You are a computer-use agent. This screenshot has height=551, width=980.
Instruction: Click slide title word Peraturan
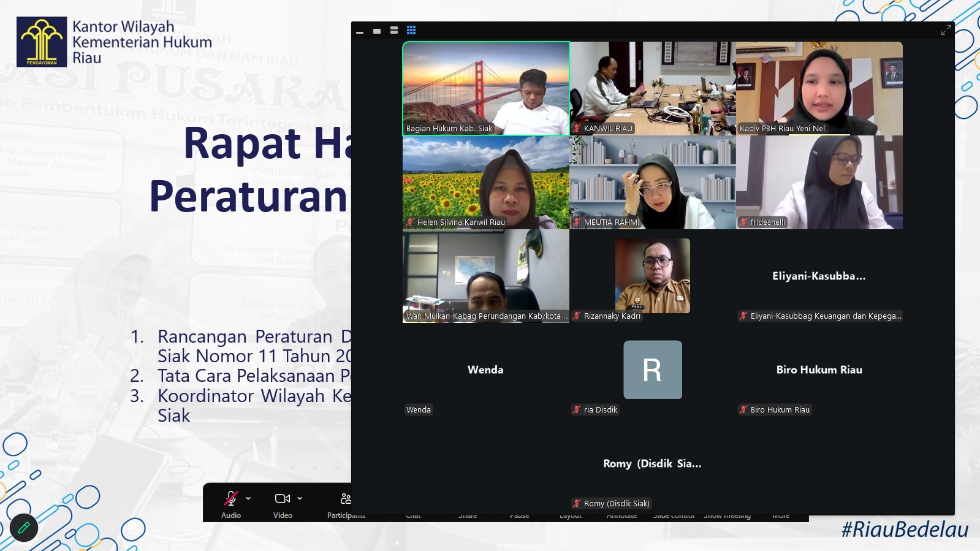[x=248, y=197]
